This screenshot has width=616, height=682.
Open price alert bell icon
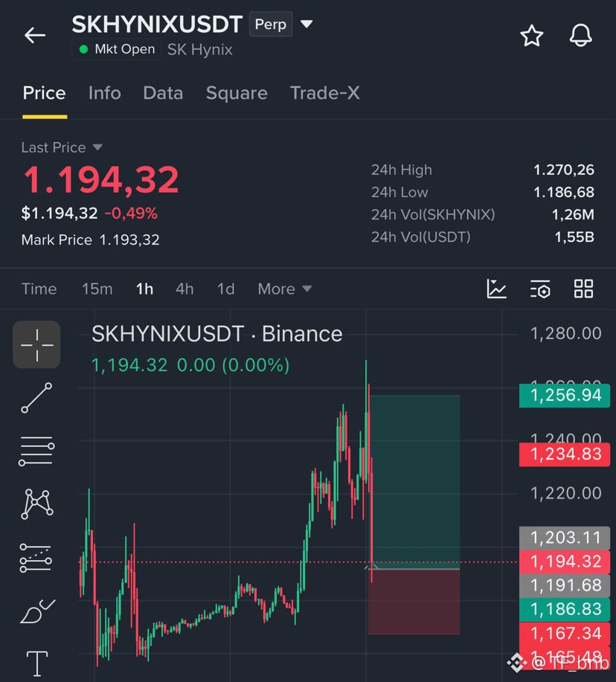pyautogui.click(x=581, y=35)
